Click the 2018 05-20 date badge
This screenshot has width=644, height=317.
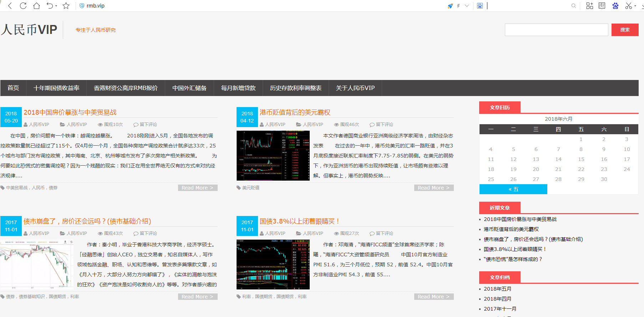coord(11,117)
